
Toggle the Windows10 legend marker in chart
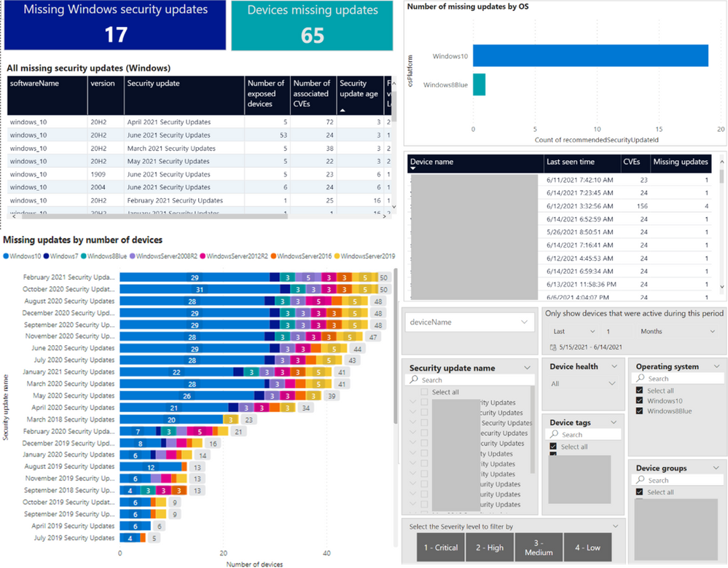tap(7, 256)
